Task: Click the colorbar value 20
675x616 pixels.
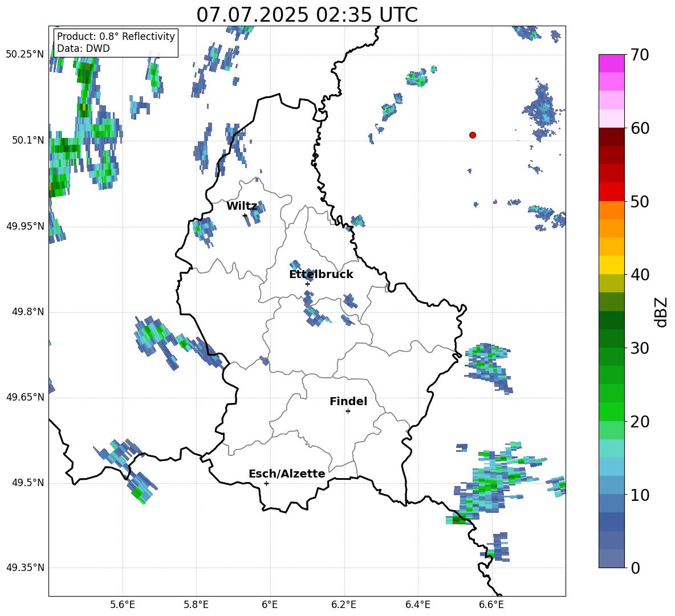Action: coord(640,422)
